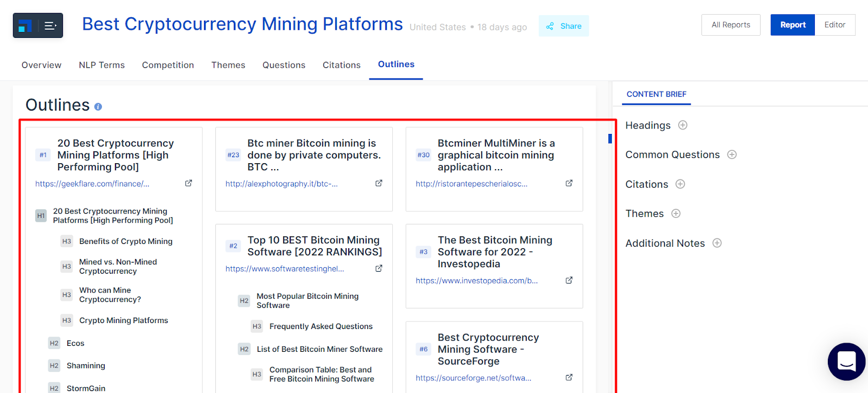This screenshot has height=393, width=868.
Task: Add Themes with the plus icon
Action: point(676,214)
